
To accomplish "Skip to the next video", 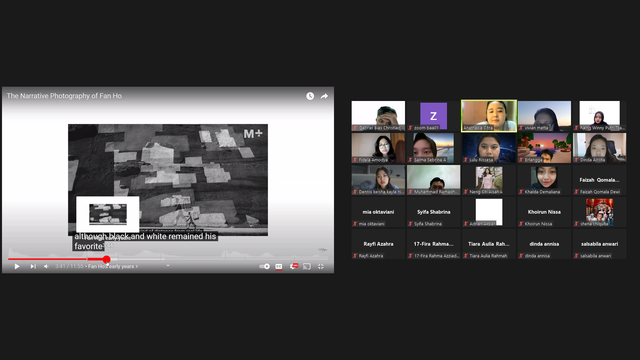I will point(33,266).
